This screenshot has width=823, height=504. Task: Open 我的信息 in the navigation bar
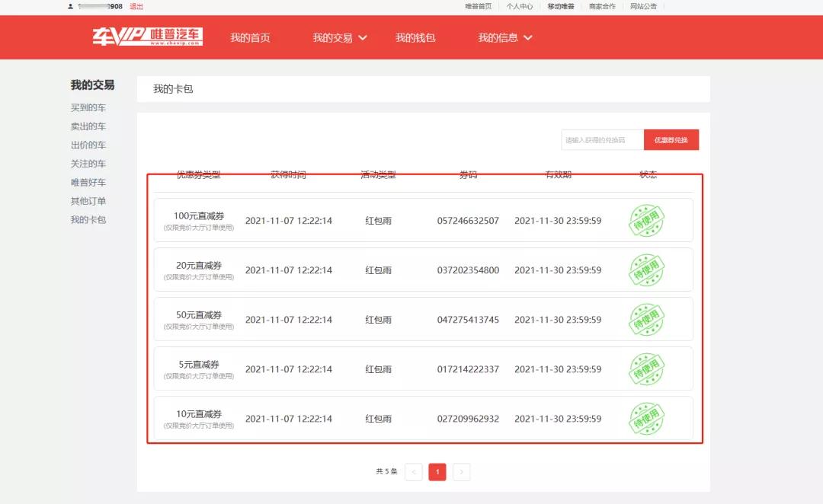pyautogui.click(x=498, y=38)
